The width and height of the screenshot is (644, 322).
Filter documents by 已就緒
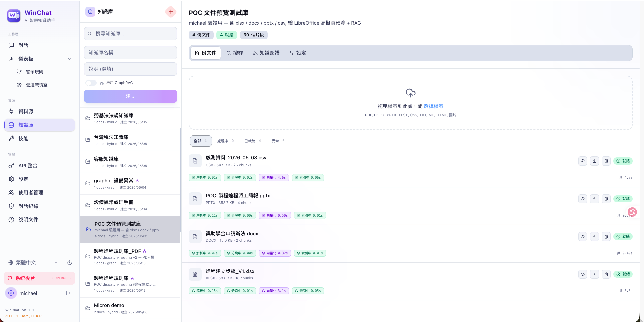pyautogui.click(x=253, y=141)
